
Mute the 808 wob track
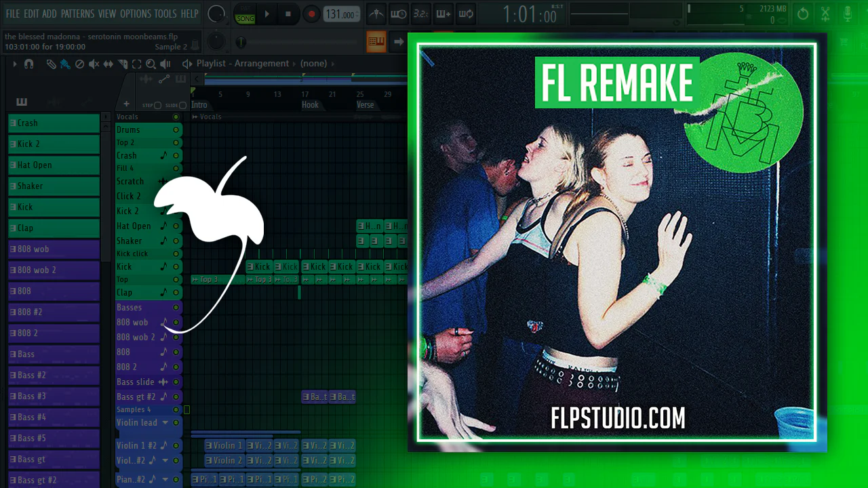tap(176, 322)
